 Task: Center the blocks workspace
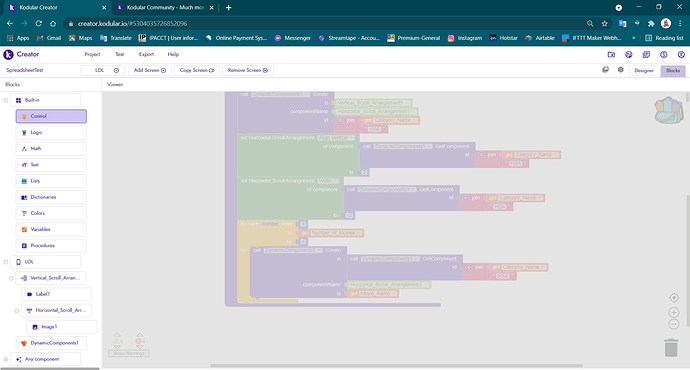674,298
